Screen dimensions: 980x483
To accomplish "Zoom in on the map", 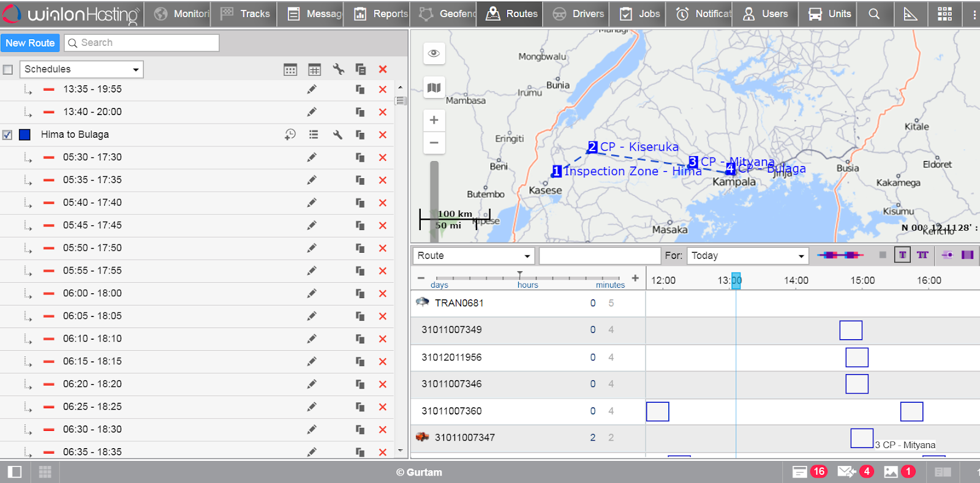I will tap(434, 120).
